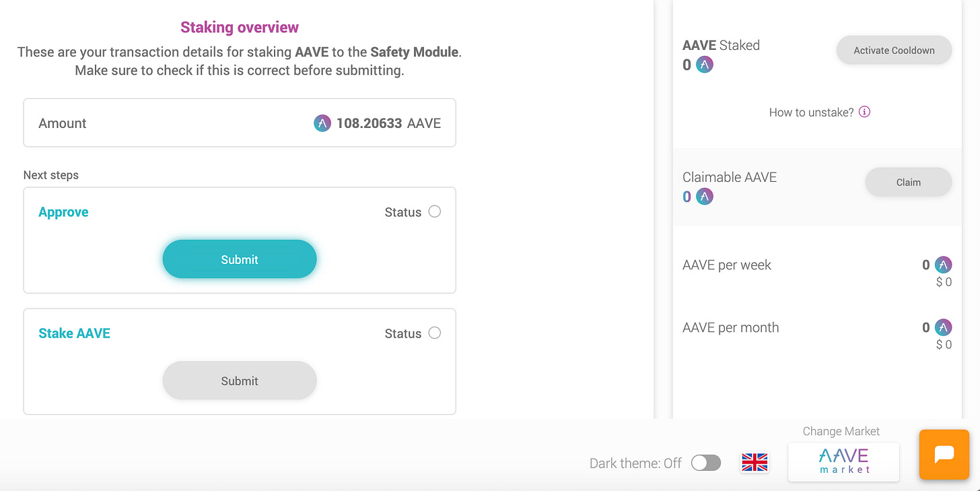Click AAVE icon in AAVE per month row
This screenshot has width=980, height=491.
(944, 327)
